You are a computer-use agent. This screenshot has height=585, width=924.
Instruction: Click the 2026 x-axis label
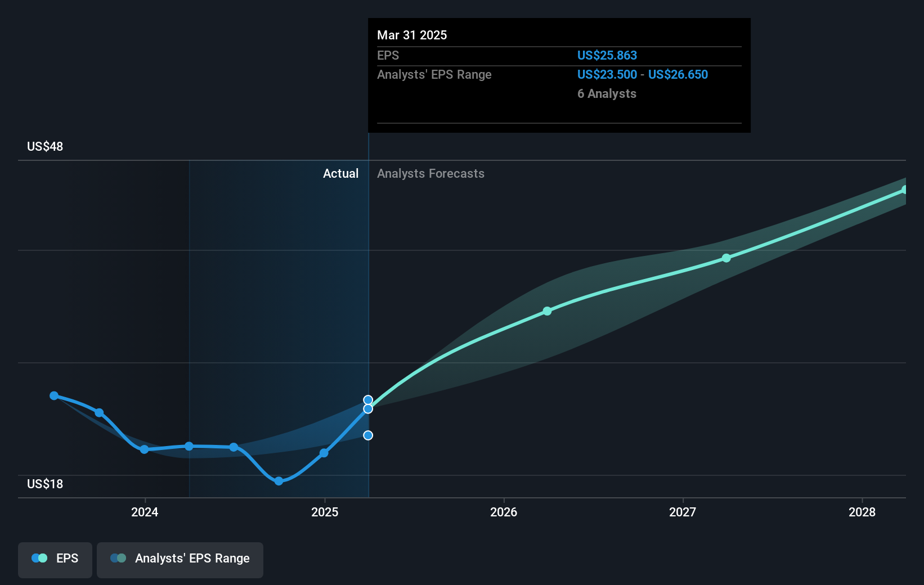[x=504, y=512]
